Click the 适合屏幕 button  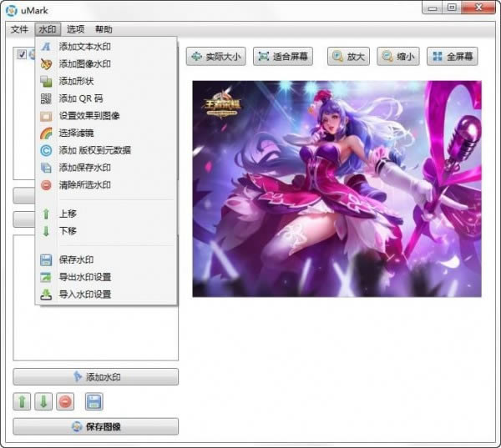click(x=283, y=57)
